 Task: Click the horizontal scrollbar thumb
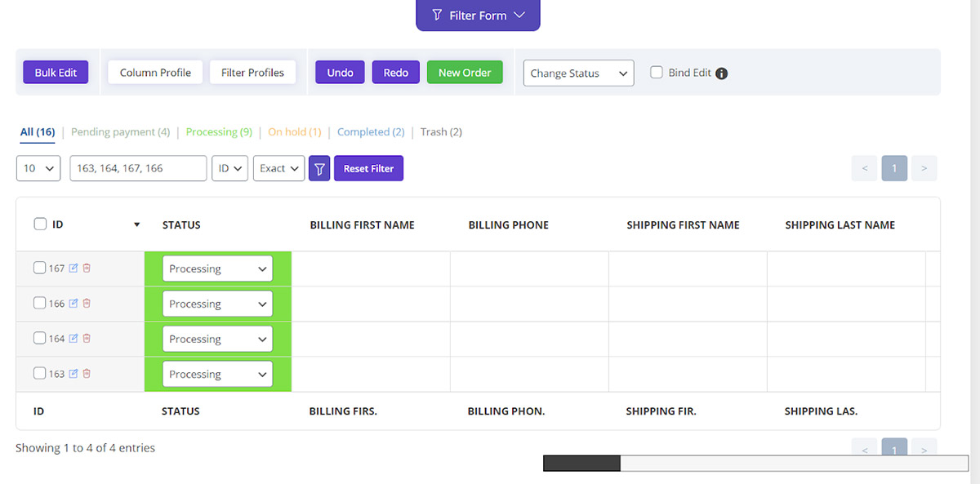(581, 464)
